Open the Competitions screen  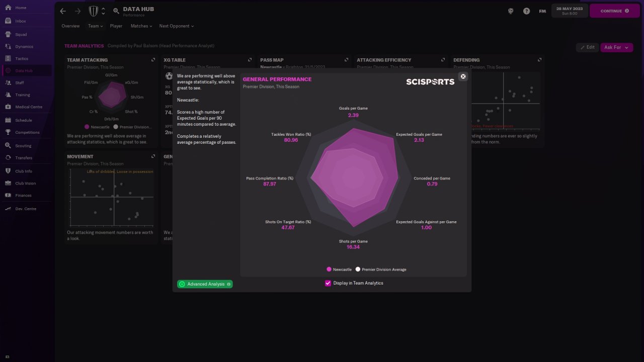coord(26,133)
